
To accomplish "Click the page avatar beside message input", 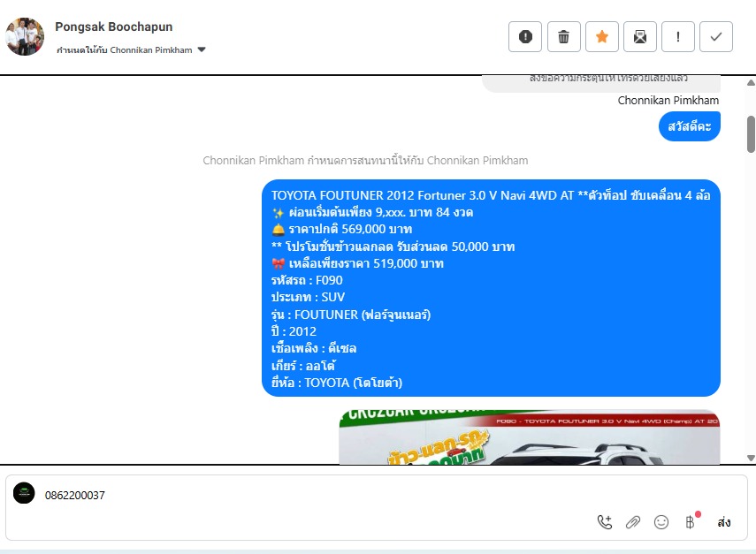I will pyautogui.click(x=24, y=493).
